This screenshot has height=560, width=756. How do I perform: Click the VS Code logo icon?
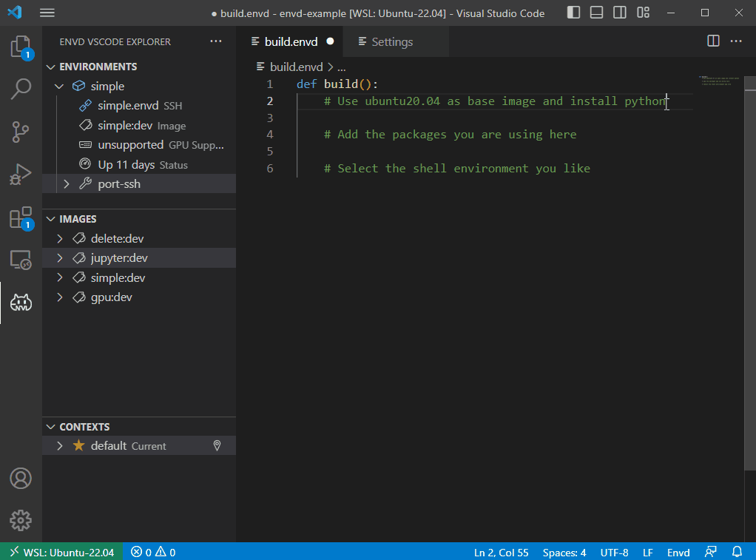[15, 12]
